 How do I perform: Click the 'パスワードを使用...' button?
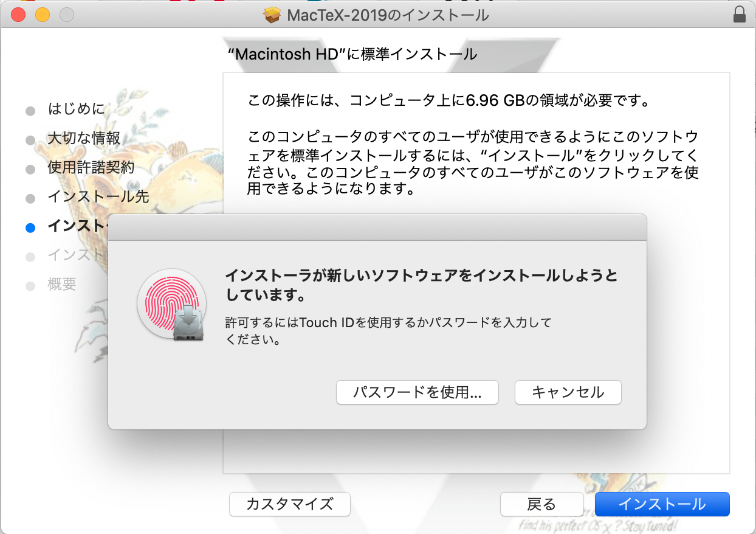tap(417, 392)
